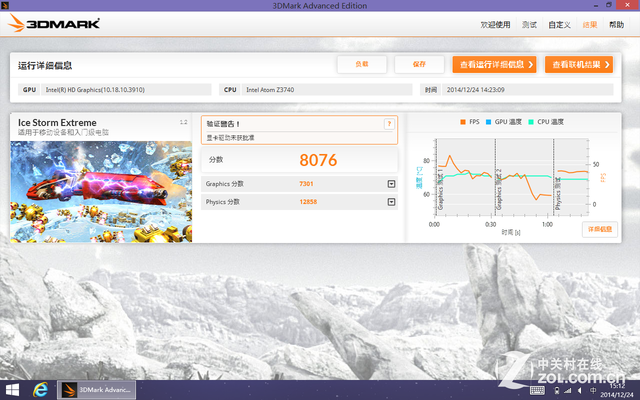Click the orange 查看联机结果 button
Screen dimensions: 640x400
pyautogui.click(x=579, y=64)
